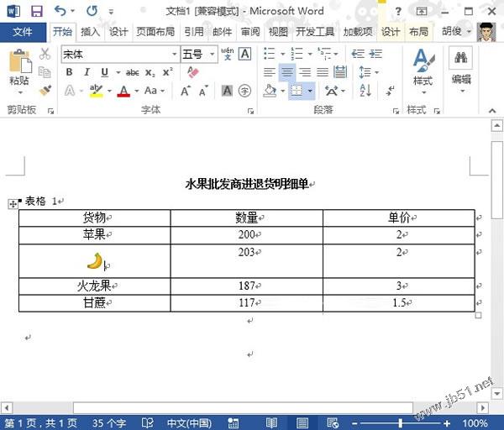
Task: Open the phonetic guide (wén) tool
Action: coord(228,54)
